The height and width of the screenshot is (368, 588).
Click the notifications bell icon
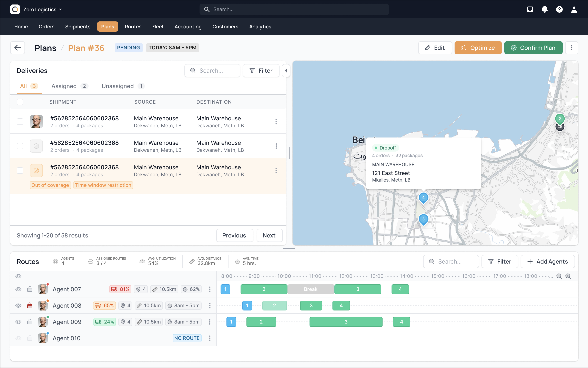[544, 9]
